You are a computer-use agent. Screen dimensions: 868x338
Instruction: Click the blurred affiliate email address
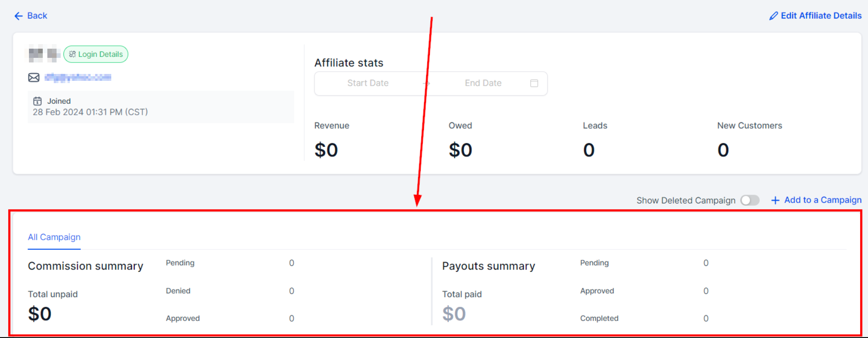click(x=78, y=78)
